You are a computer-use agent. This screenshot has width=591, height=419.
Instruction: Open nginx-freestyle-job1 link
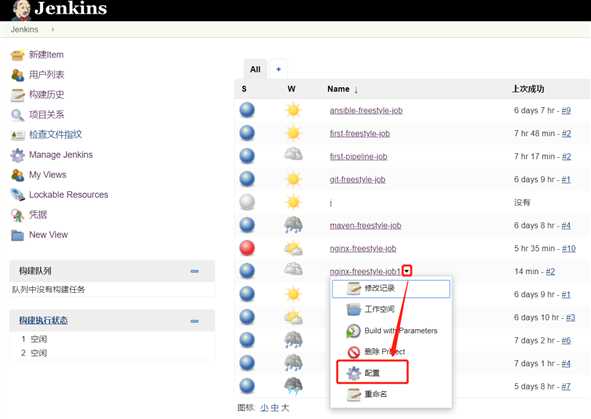[x=365, y=271]
